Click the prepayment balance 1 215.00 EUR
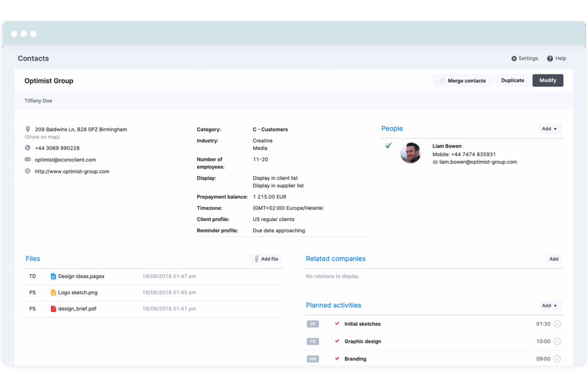 coord(269,197)
